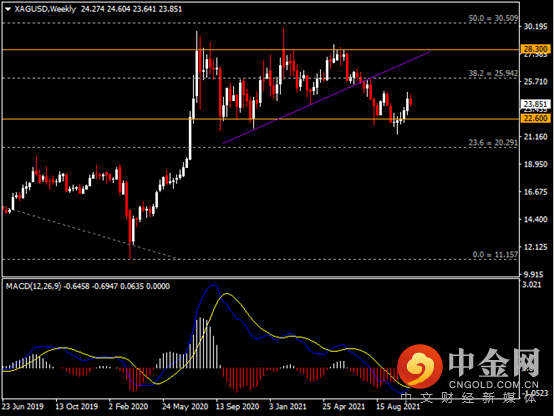Click the MACD(12,26,9) indicator label
554x416 pixels.
coord(34,286)
